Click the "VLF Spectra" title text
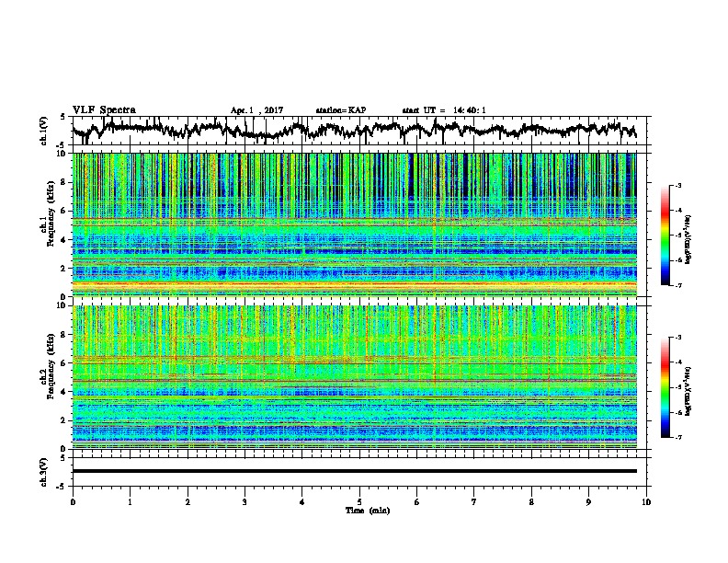The height and width of the screenshot is (563, 728). click(x=104, y=110)
